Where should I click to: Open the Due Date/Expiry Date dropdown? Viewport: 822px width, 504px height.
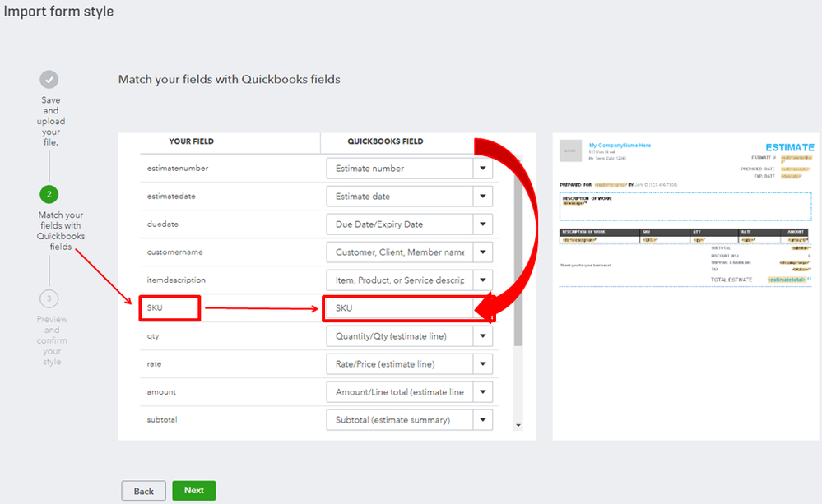482,224
